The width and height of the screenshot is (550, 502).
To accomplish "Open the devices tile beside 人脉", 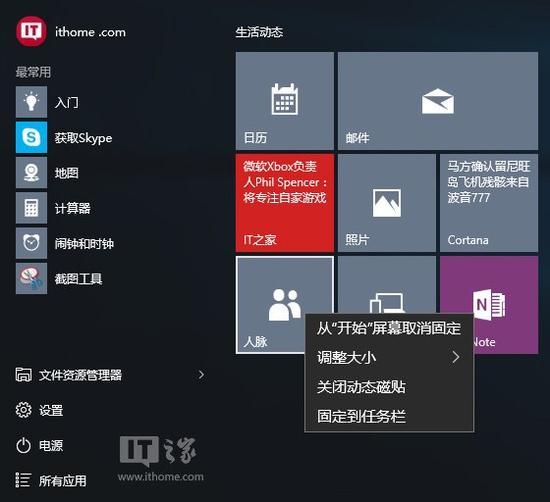I will pos(387,285).
